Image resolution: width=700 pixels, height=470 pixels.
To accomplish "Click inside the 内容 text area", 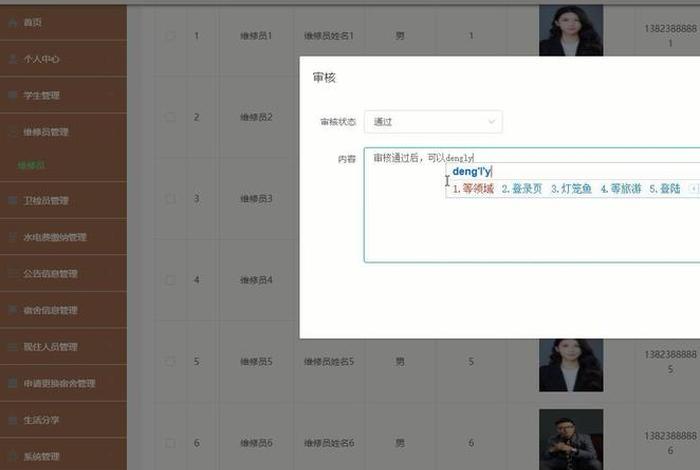I will coord(532,205).
